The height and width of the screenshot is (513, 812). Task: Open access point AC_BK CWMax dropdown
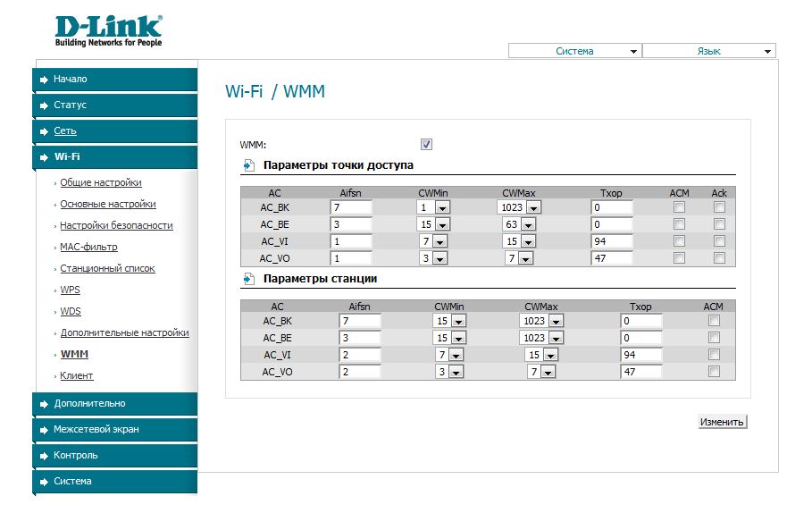pyautogui.click(x=519, y=207)
